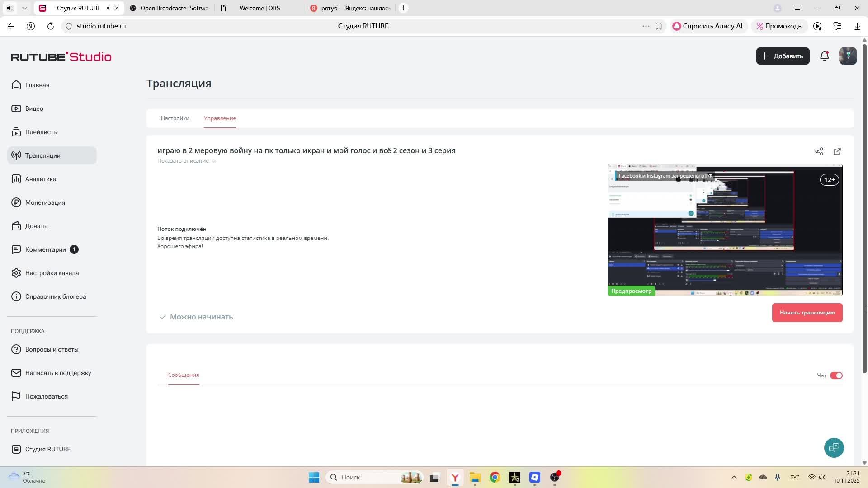Open the support chat floating button

pyautogui.click(x=834, y=447)
